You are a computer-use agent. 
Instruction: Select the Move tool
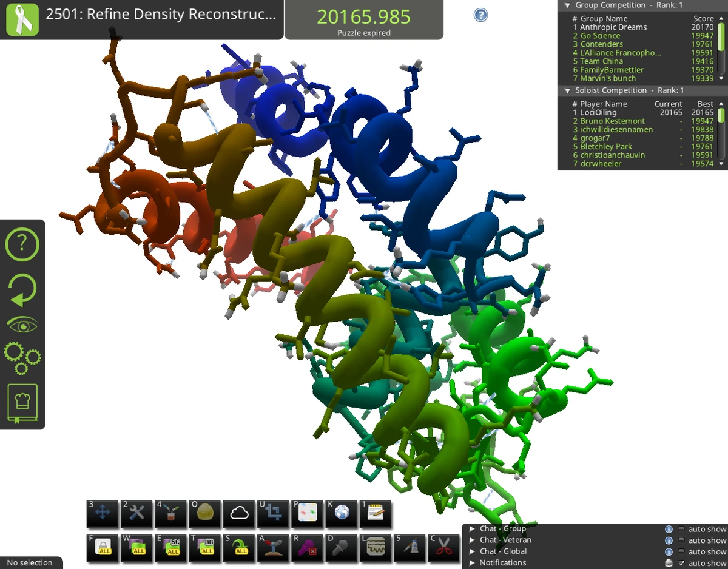(102, 514)
